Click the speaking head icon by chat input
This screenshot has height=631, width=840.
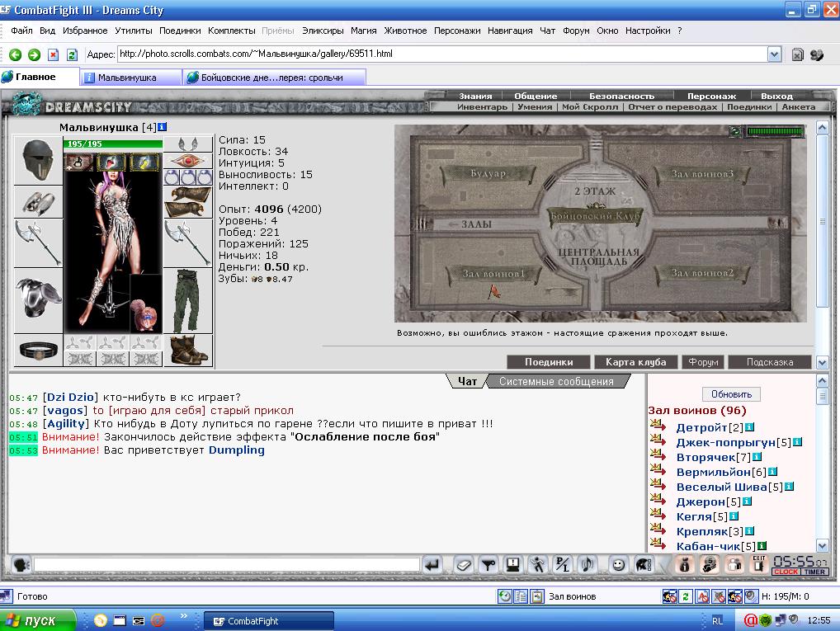pos(21,564)
